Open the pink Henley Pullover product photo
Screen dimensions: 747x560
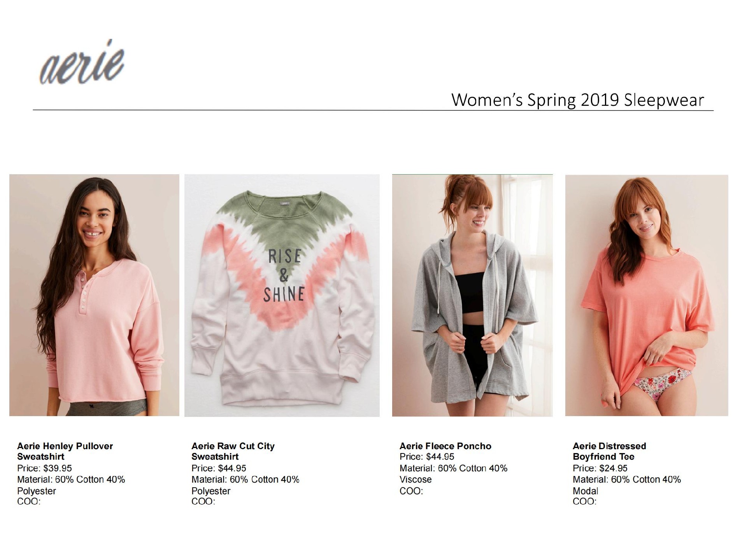coord(94,295)
